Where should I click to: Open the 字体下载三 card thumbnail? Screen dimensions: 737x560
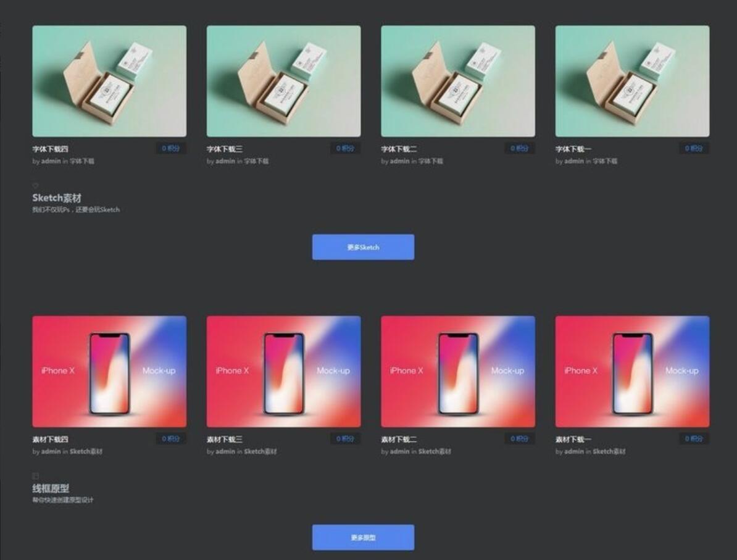point(283,81)
